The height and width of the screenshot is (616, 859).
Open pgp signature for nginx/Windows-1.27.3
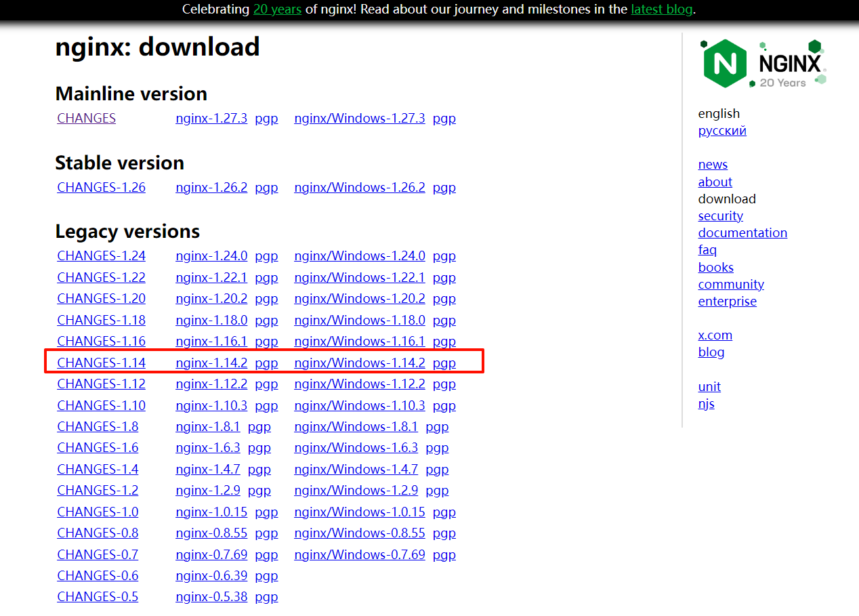[444, 118]
